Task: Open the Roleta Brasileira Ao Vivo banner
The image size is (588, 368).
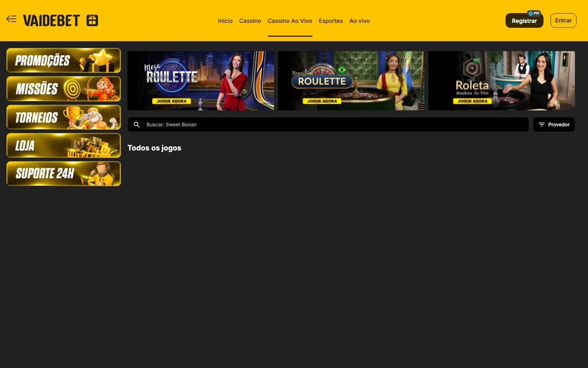Action: click(501, 81)
